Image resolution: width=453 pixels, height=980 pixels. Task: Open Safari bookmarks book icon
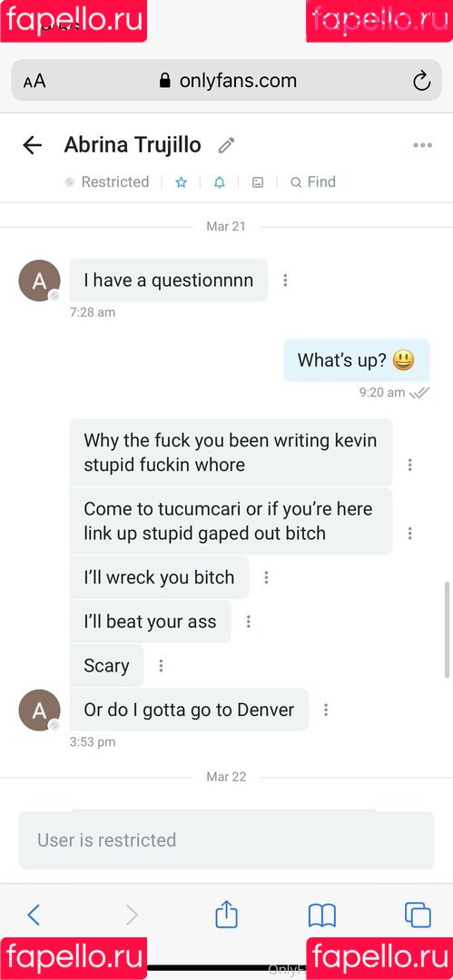pyautogui.click(x=322, y=916)
